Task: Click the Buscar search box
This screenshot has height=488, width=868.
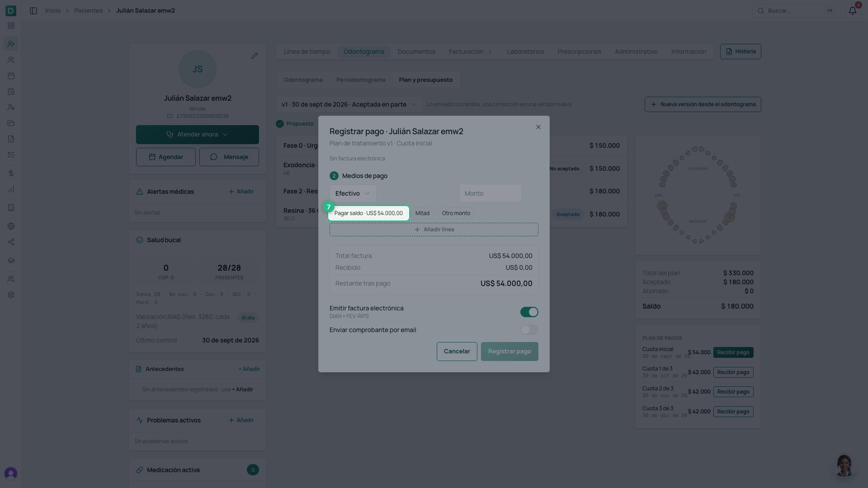Action: tap(797, 10)
